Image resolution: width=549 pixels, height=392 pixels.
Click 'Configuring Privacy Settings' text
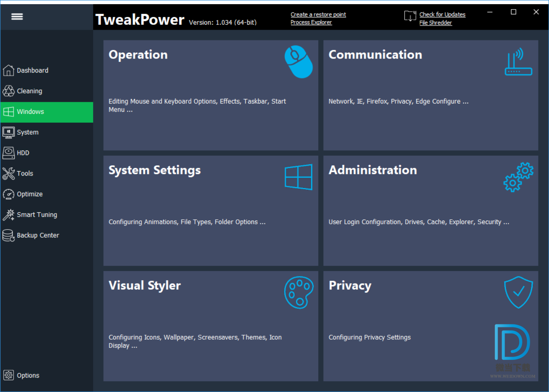coord(370,337)
